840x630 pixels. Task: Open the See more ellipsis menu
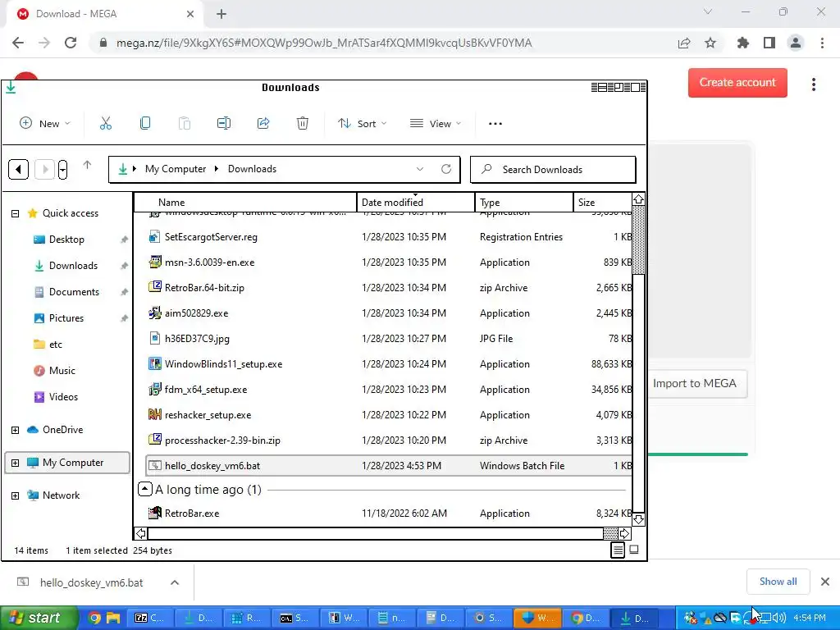(495, 124)
